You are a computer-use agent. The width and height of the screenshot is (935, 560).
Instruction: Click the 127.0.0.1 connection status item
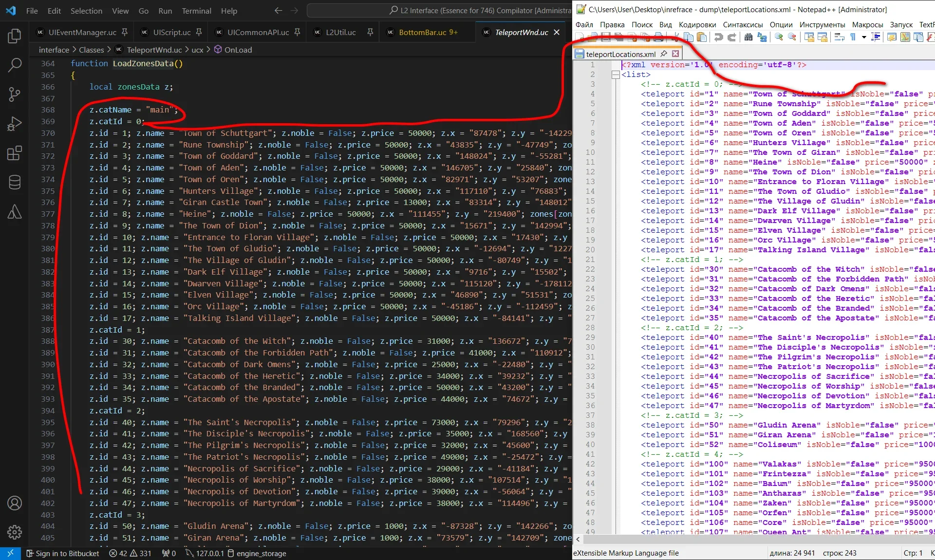[x=205, y=554]
